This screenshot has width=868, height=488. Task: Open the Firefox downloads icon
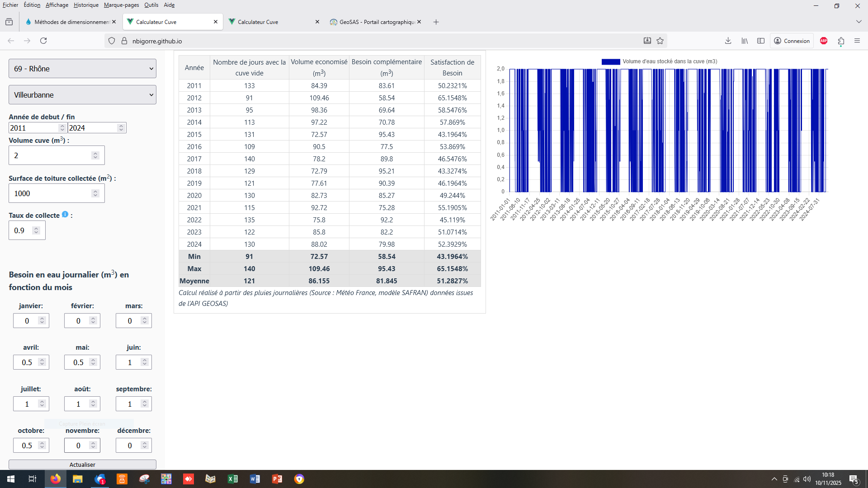[728, 41]
